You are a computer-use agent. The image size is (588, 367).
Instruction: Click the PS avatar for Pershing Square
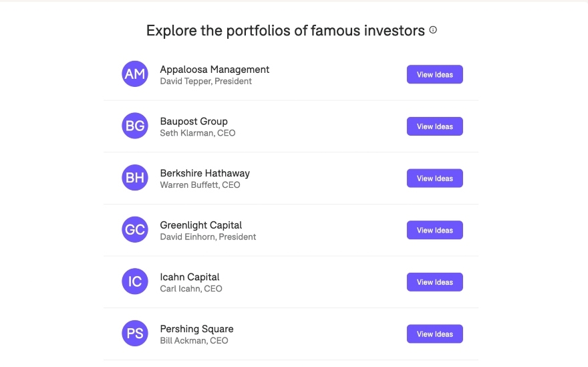pyautogui.click(x=135, y=333)
